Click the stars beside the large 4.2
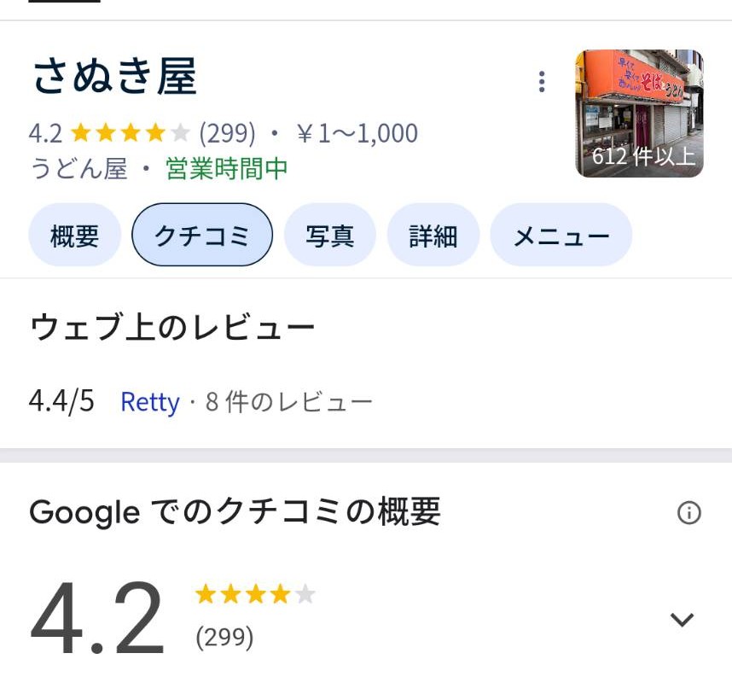This screenshot has width=732, height=700. tap(255, 594)
